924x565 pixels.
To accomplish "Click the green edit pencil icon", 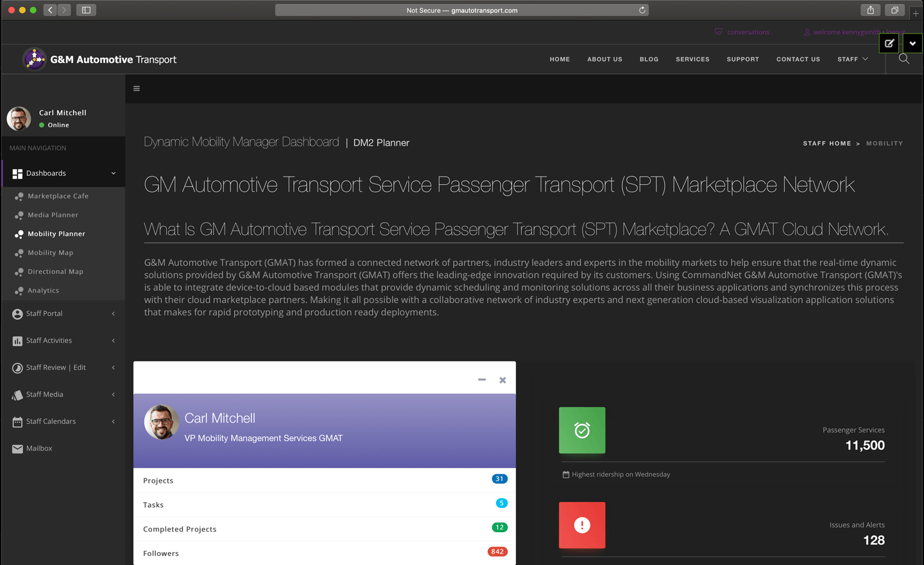I will pos(889,44).
